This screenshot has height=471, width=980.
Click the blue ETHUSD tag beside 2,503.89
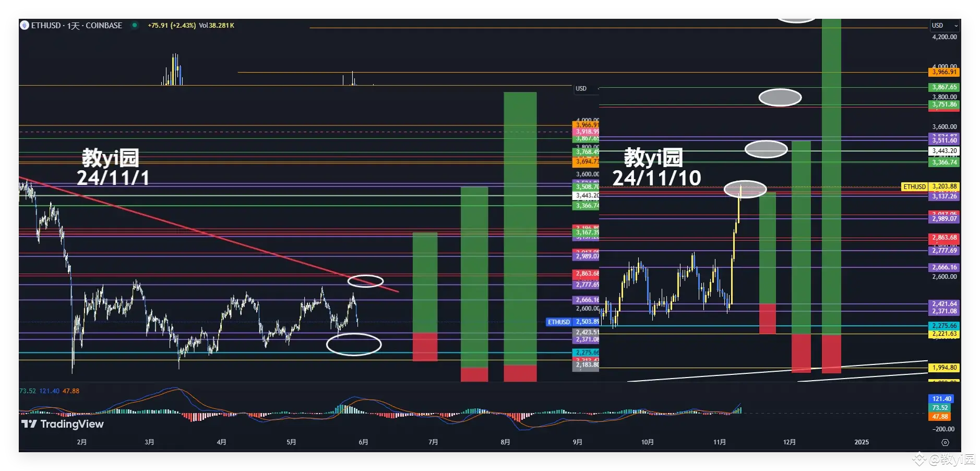pyautogui.click(x=559, y=322)
